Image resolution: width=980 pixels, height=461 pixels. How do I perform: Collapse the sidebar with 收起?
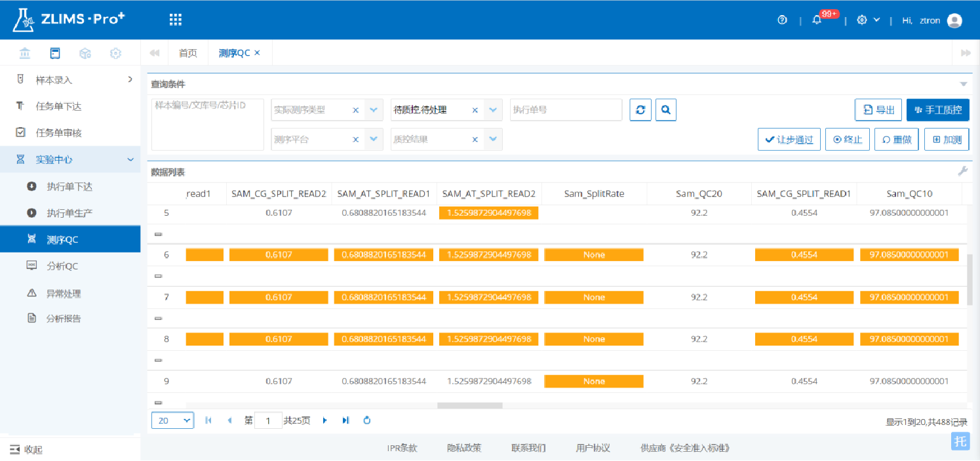(26, 449)
